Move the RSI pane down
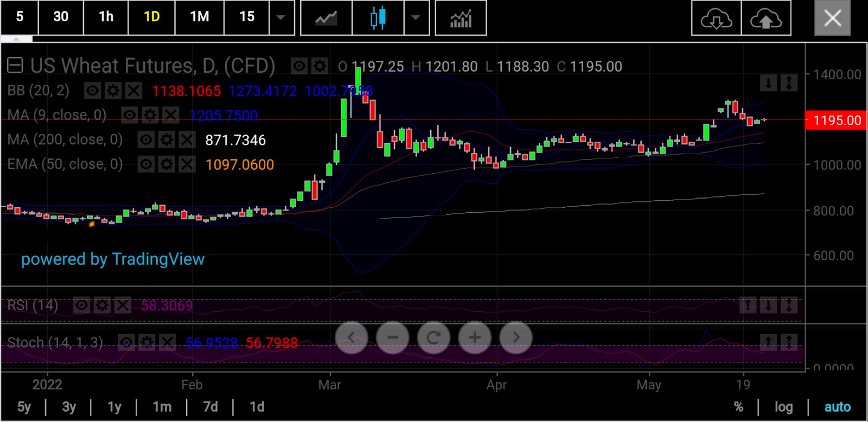Screen dimensions: 868x422 768,305
